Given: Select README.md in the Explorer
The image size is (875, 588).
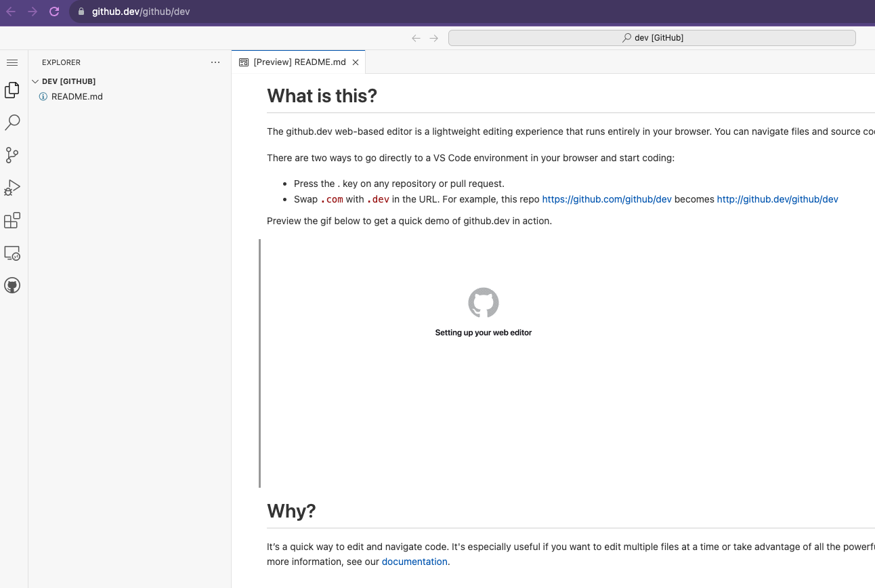Looking at the screenshot, I should pyautogui.click(x=76, y=96).
